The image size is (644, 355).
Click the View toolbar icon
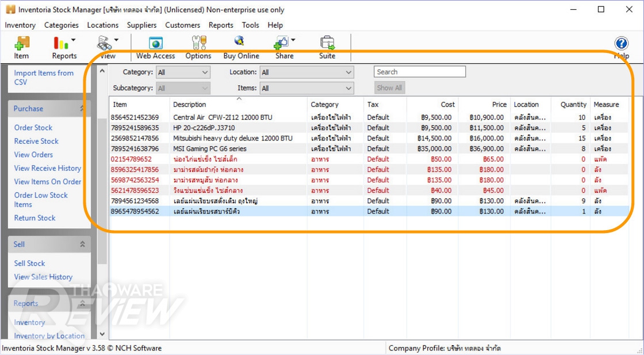(x=105, y=44)
